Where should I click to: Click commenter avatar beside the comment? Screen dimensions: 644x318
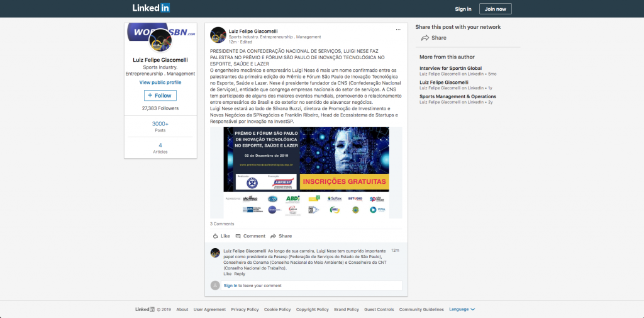click(215, 253)
